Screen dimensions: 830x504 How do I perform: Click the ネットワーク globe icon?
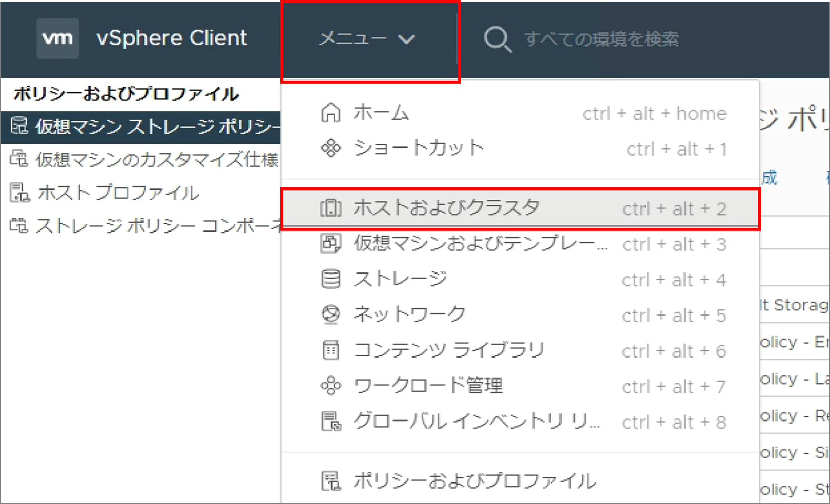[330, 314]
